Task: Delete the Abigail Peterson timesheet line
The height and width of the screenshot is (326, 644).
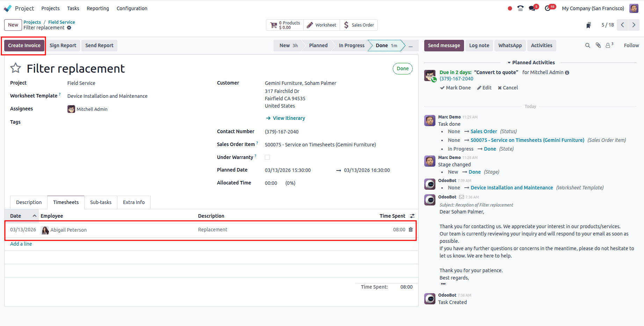Action: 411,230
